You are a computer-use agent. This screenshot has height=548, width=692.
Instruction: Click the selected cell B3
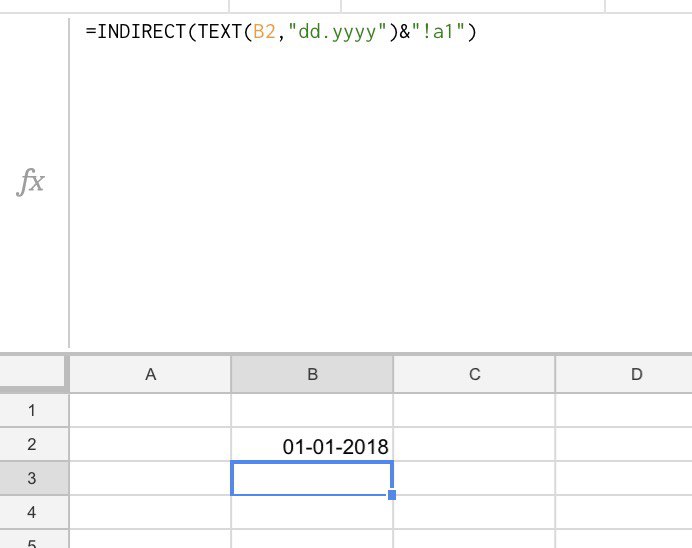[x=312, y=478]
